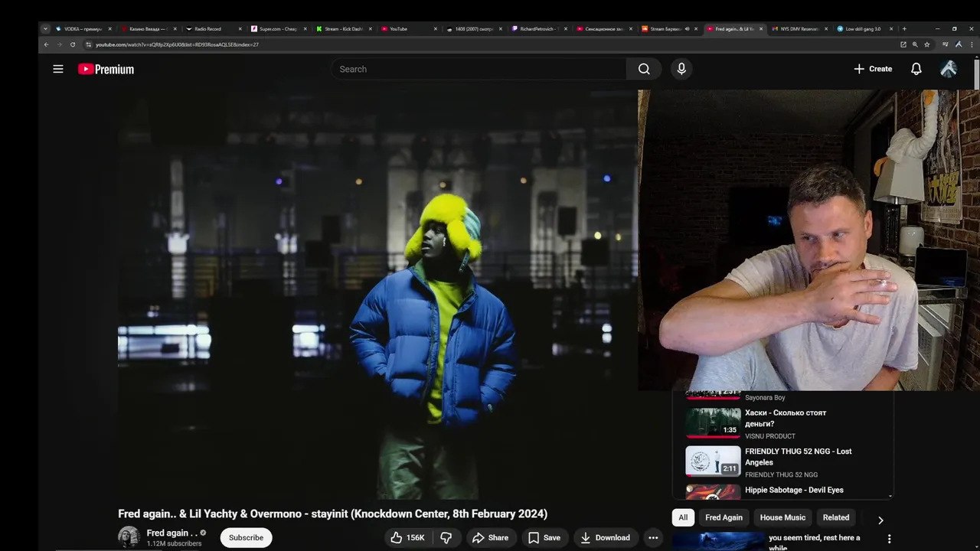Viewport: 980px width, 551px height.
Task: Open the account avatar menu
Action: point(949,69)
